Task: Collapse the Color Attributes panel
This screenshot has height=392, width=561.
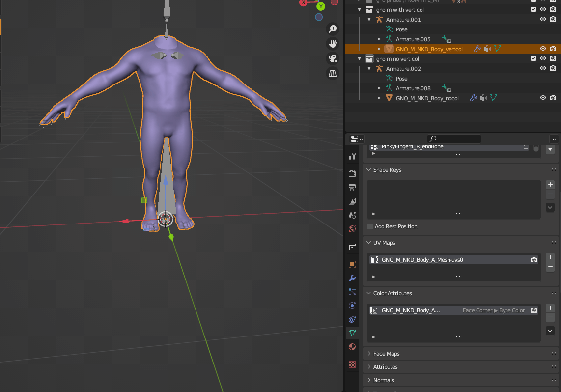Action: pyautogui.click(x=368, y=293)
